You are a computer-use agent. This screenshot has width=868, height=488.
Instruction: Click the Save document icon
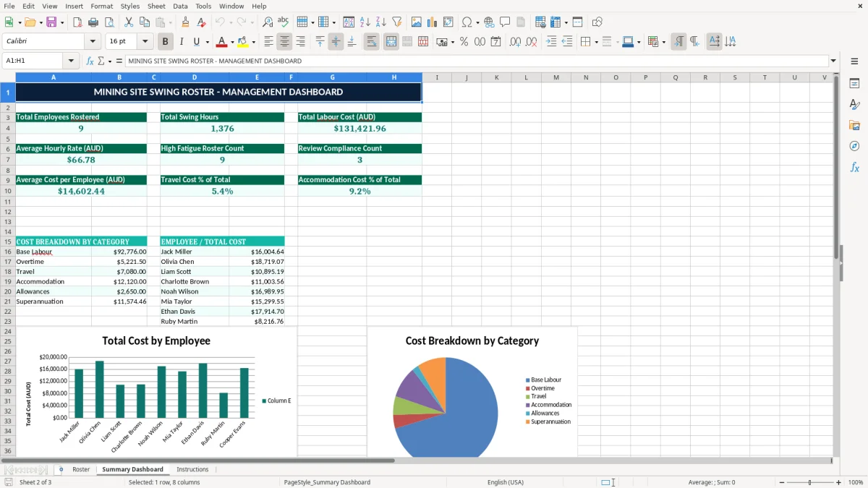coord(51,22)
